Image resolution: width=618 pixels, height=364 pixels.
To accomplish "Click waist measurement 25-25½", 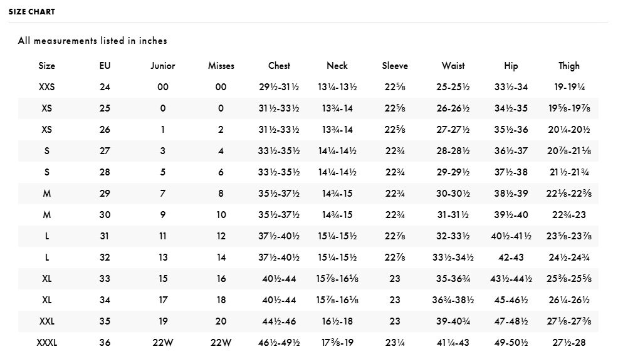I will 453,87.
